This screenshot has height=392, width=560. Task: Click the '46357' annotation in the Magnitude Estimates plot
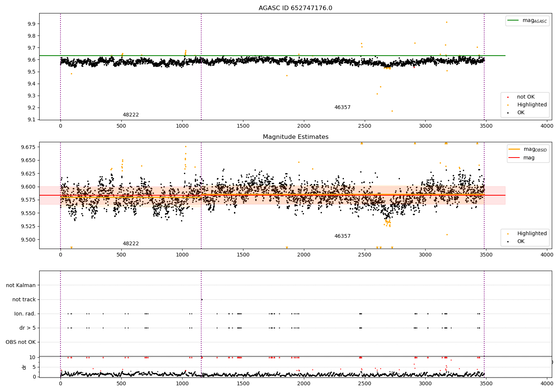tap(342, 236)
